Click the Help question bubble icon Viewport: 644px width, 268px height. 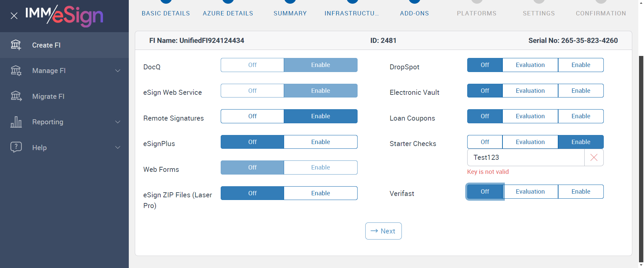click(x=16, y=147)
